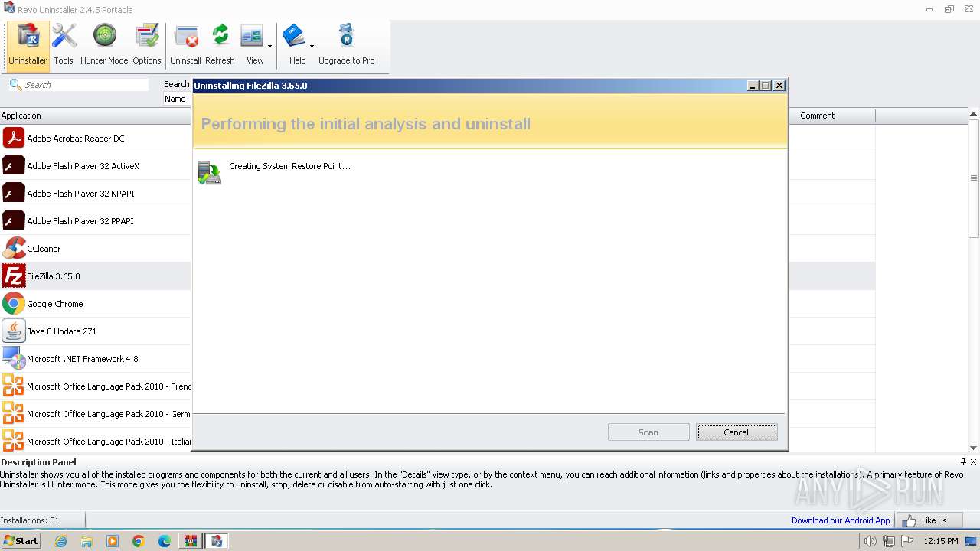This screenshot has height=551, width=980.
Task: Click 'Java 8 Update 271' row text
Action: [x=62, y=331]
